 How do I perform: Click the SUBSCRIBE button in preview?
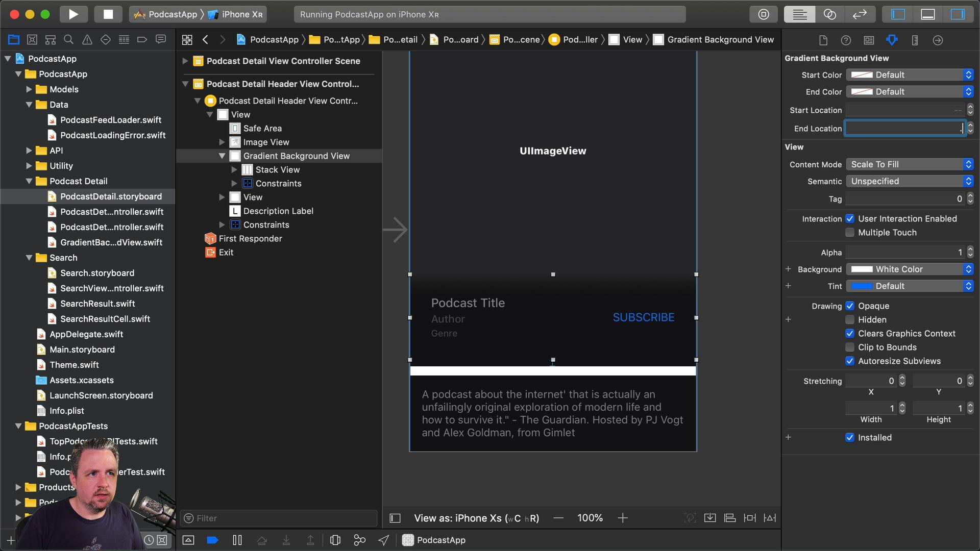coord(644,317)
